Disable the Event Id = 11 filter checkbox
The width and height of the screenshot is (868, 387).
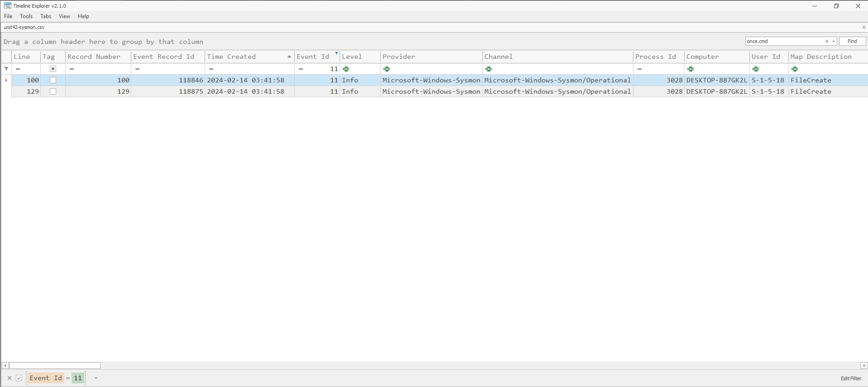19,378
